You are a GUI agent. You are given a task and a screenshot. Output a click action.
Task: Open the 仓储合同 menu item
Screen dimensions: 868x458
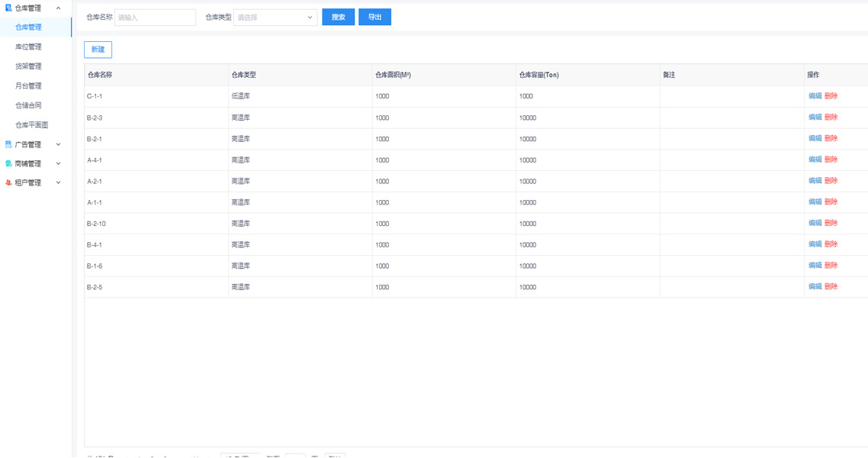click(x=28, y=105)
